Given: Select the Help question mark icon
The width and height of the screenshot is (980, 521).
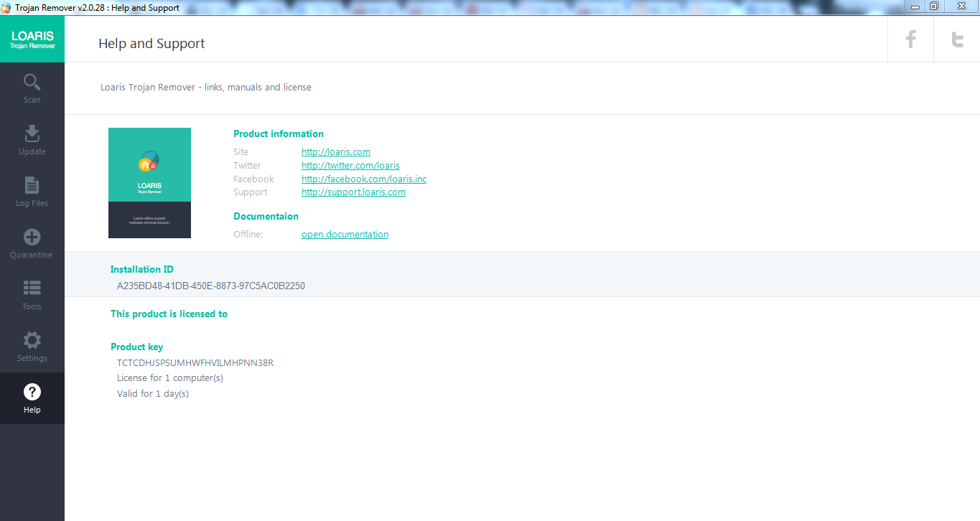Looking at the screenshot, I should 32,392.
